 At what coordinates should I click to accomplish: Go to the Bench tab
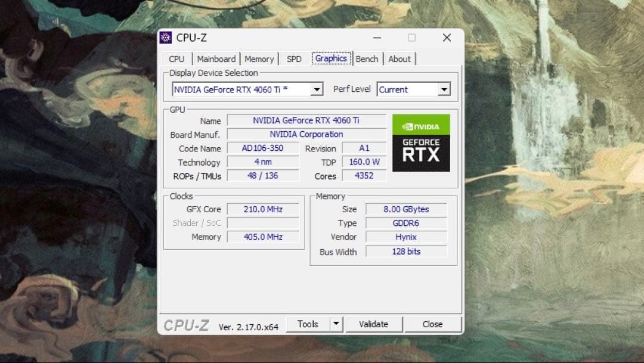click(367, 59)
